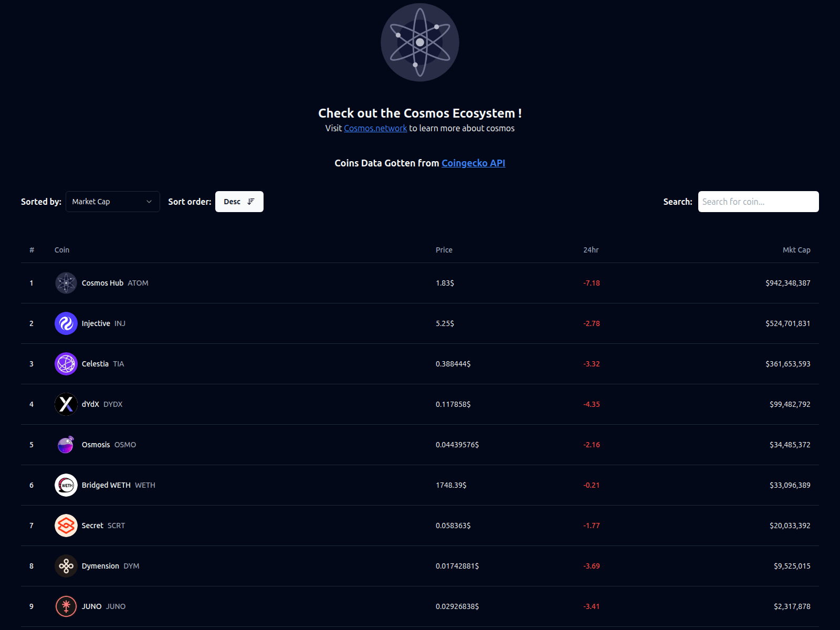Screen dimensions: 840x630
Task: Click the JUNO coin icon
Action: point(66,606)
